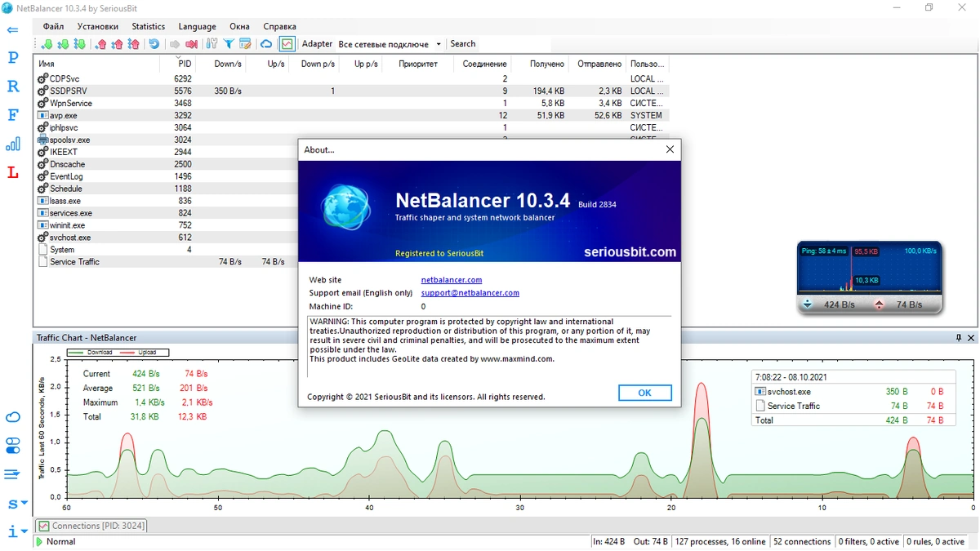
Task: Click the cloud icon in the lower sidebar
Action: click(x=12, y=417)
